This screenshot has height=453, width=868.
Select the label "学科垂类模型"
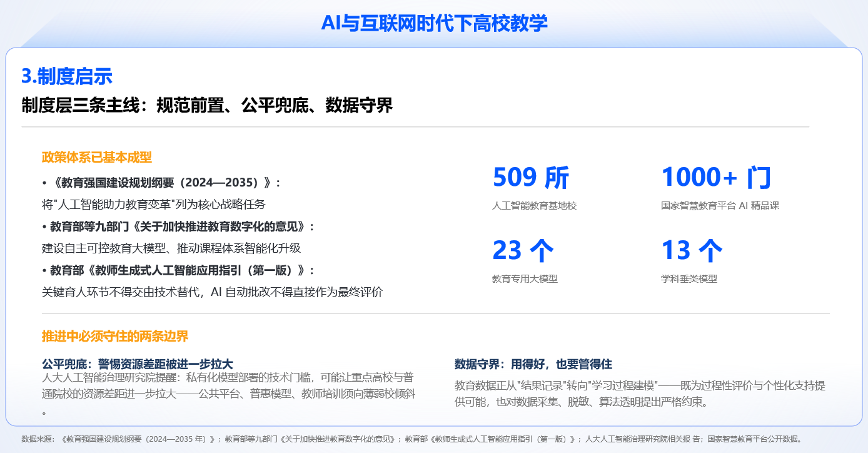[689, 278]
